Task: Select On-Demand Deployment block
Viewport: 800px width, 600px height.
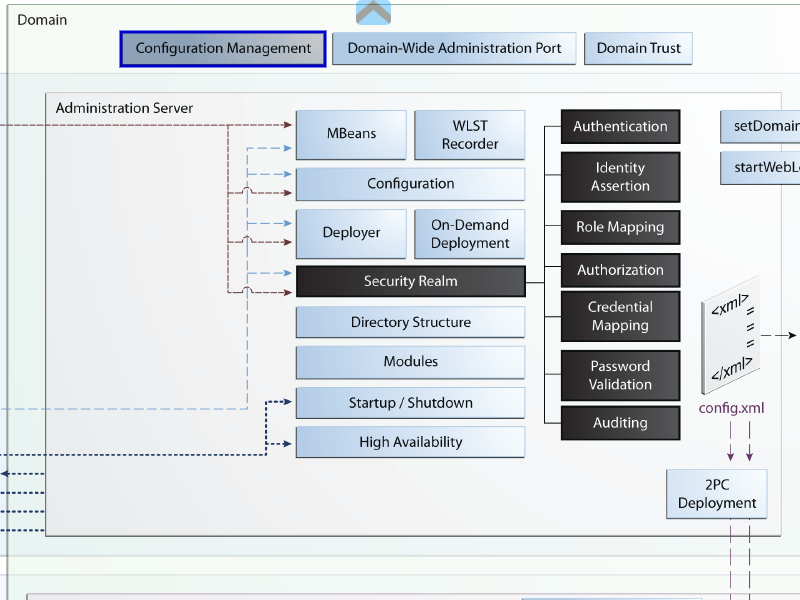Action: [470, 233]
